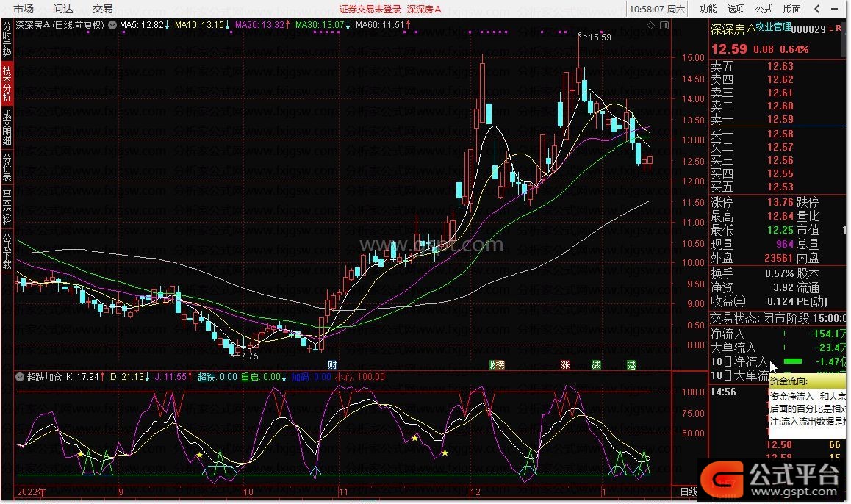Click the back arrow in title bar
This screenshot has width=851, height=504.
(x=816, y=9)
